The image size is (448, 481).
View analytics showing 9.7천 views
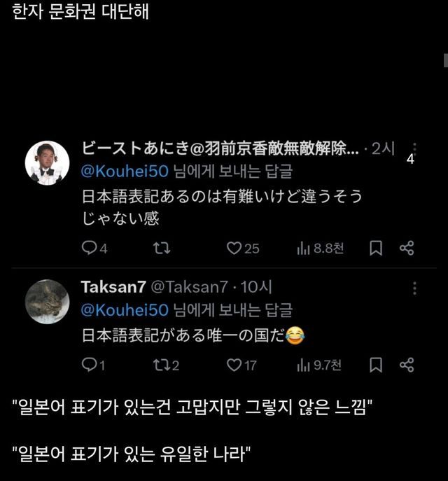point(304,365)
